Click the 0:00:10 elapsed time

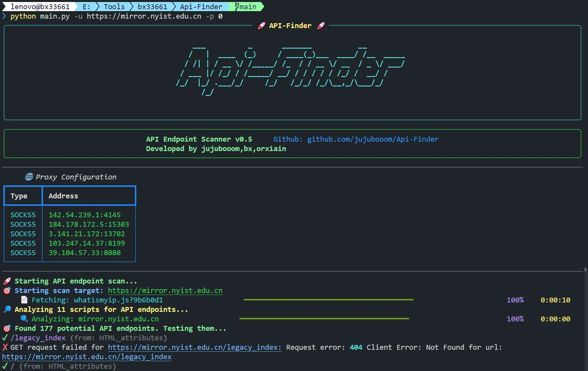[x=555, y=300]
